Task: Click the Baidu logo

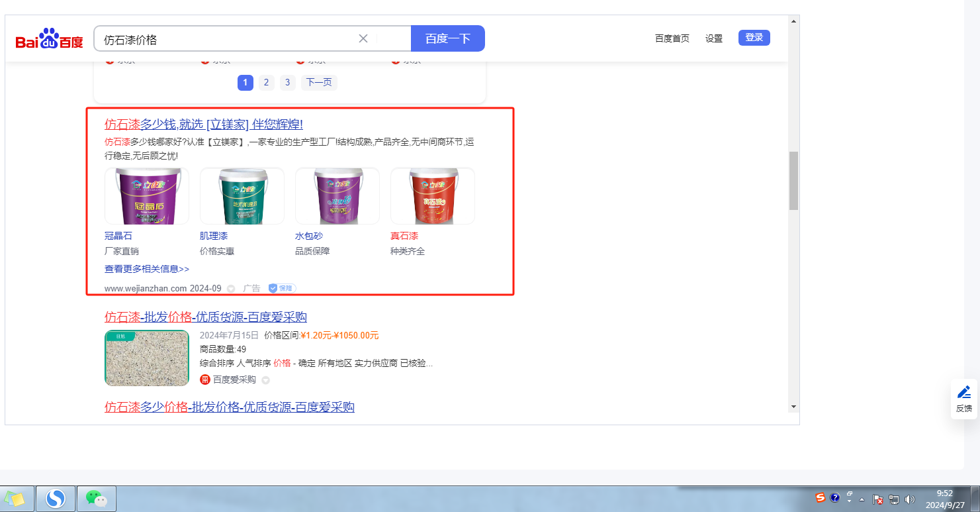Action: pos(50,39)
